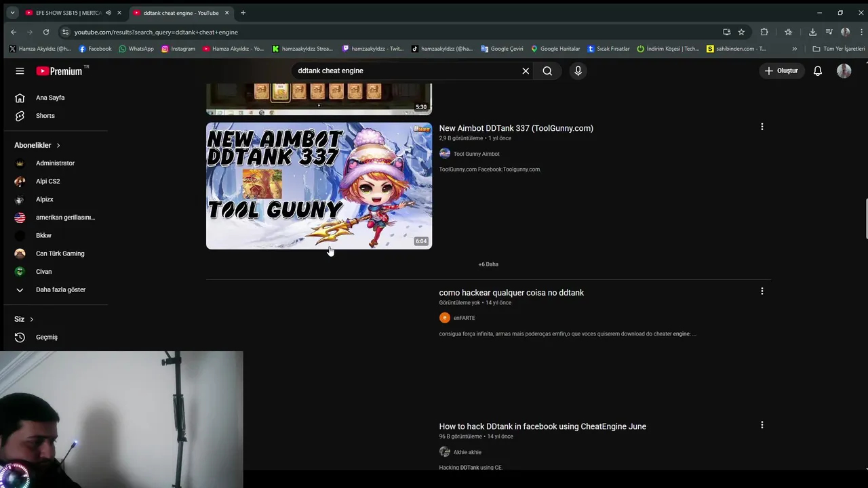868x488 pixels.
Task: Click the install app icon in address bar
Action: 726,32
